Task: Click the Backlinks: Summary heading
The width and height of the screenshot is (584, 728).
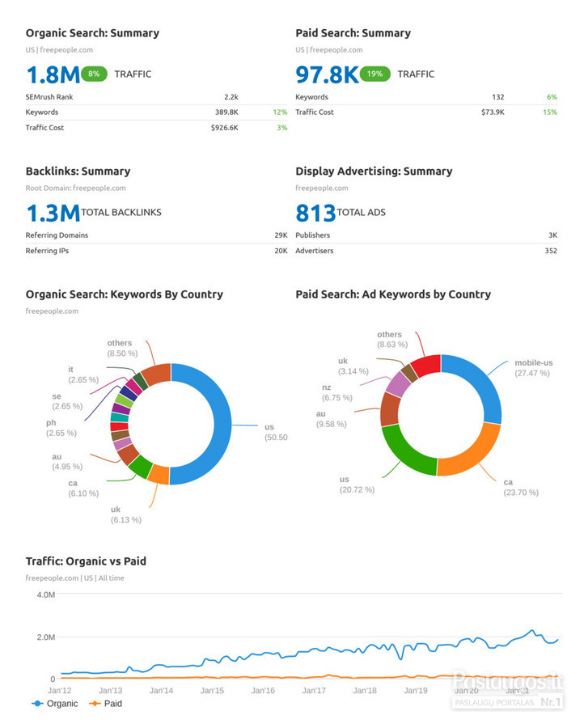Action: click(x=78, y=171)
